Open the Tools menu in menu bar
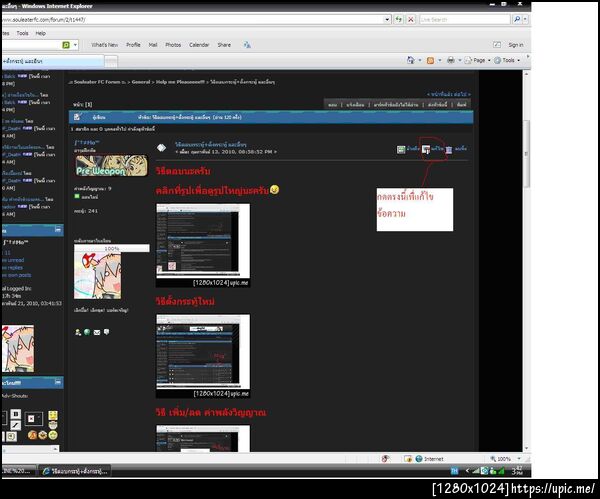The image size is (600, 499). coord(23,33)
